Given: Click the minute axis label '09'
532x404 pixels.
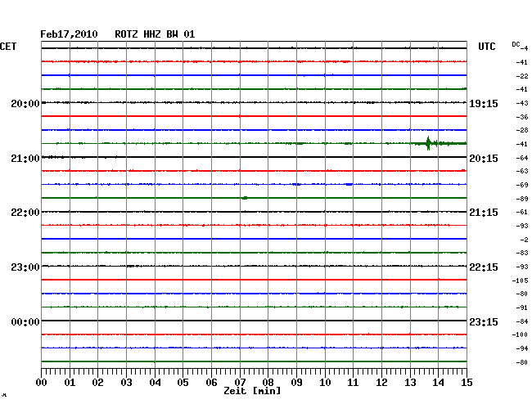Looking at the screenshot, I should pos(296,383).
